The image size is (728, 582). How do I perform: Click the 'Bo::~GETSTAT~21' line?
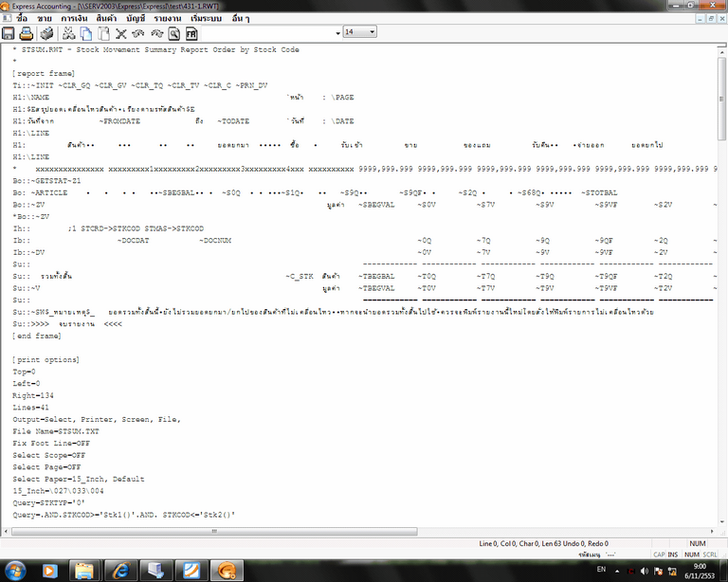coord(46,180)
